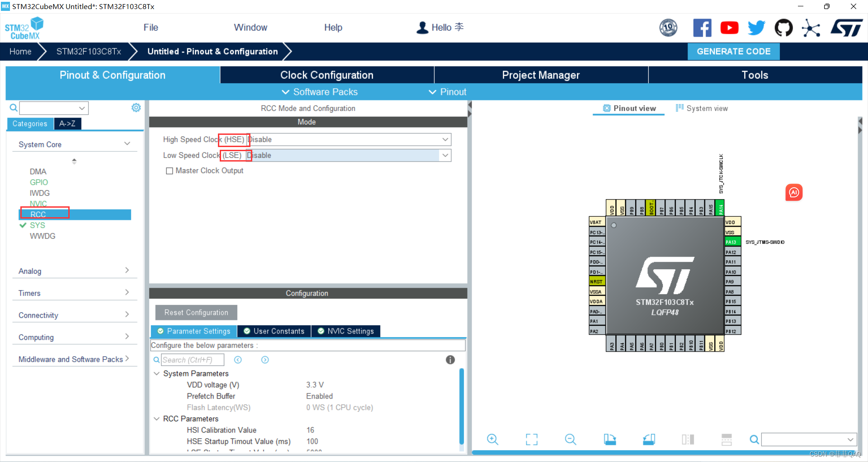Click the STM32F103C8Tx breadcrumb
Image resolution: width=868 pixels, height=462 pixels.
[89, 52]
